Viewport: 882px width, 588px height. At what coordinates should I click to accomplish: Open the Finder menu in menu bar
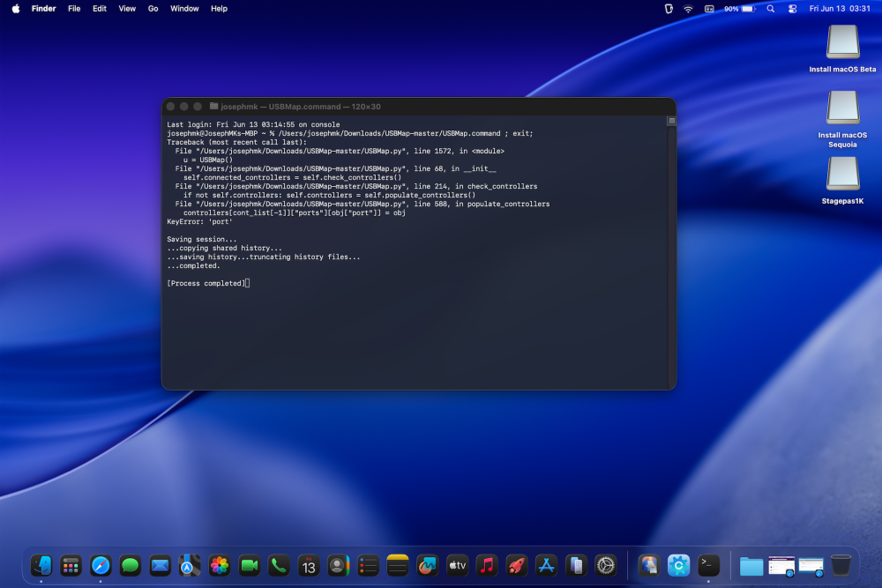43,9
